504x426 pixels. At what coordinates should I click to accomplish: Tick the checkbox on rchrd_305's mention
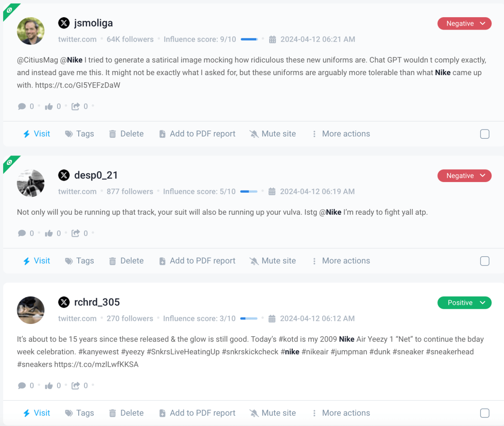[x=485, y=413]
